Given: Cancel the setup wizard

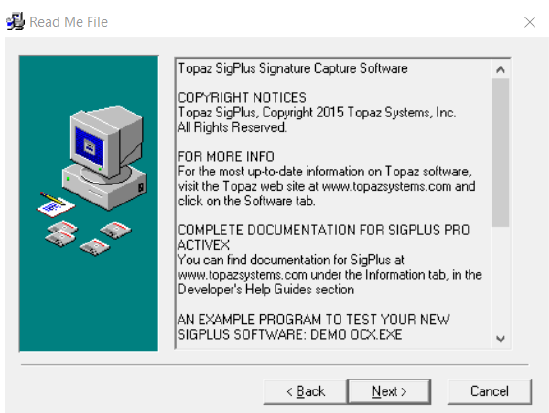Looking at the screenshot, I should click(x=489, y=391).
